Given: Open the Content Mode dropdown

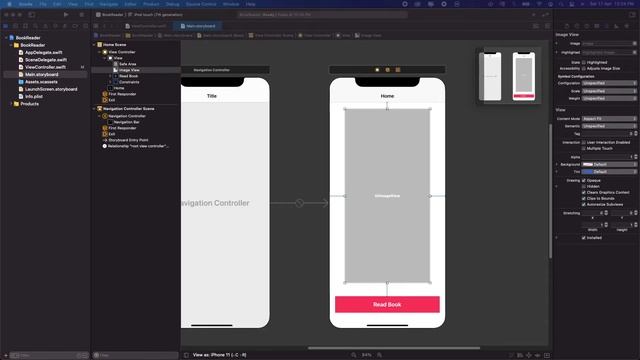Looking at the screenshot, I should (609, 119).
